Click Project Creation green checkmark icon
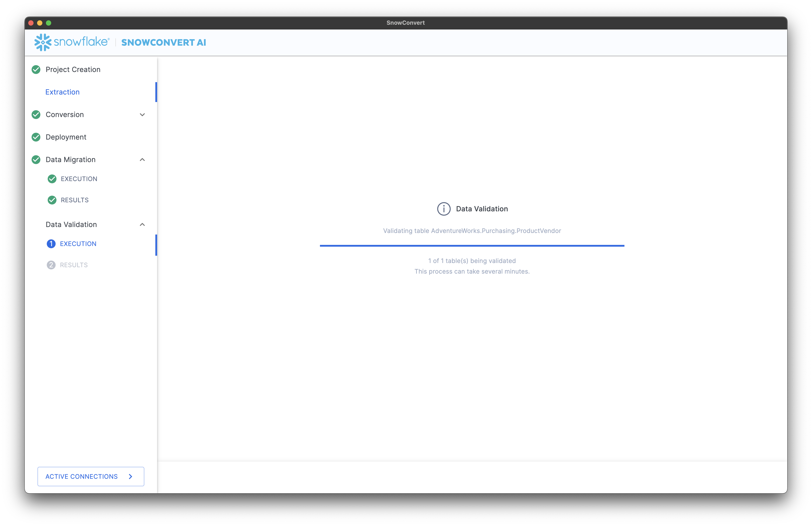 tap(36, 70)
